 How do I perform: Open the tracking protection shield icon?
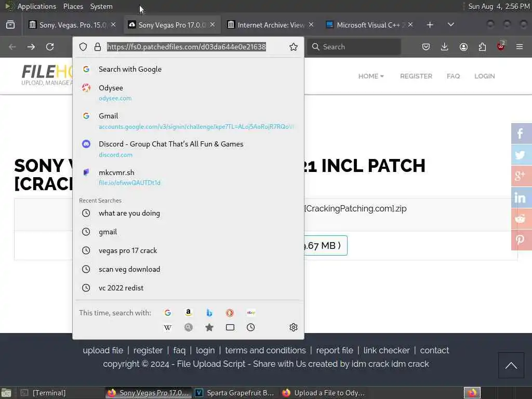point(83,47)
